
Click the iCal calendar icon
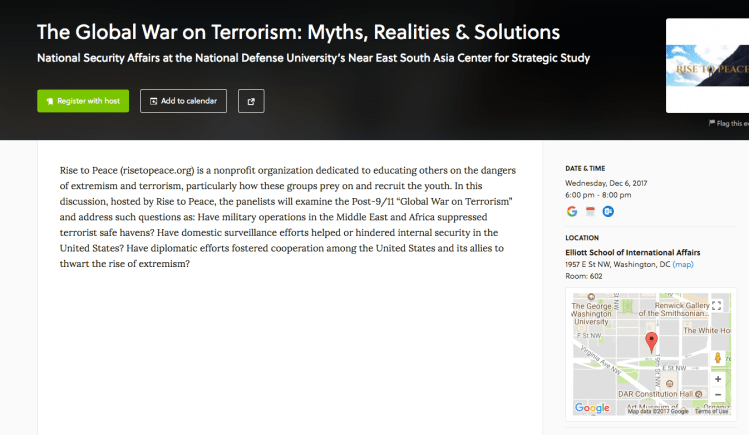[590, 211]
